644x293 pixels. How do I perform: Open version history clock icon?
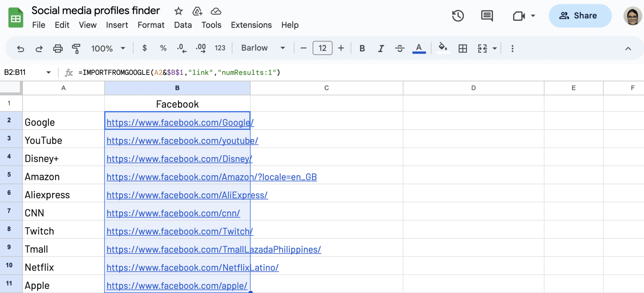[458, 16]
